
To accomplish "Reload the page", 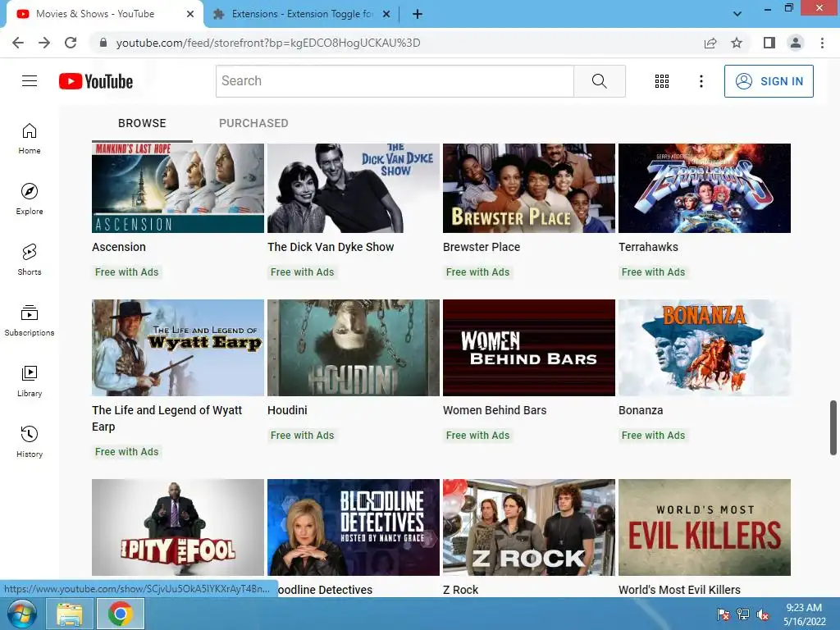I will tap(71, 43).
